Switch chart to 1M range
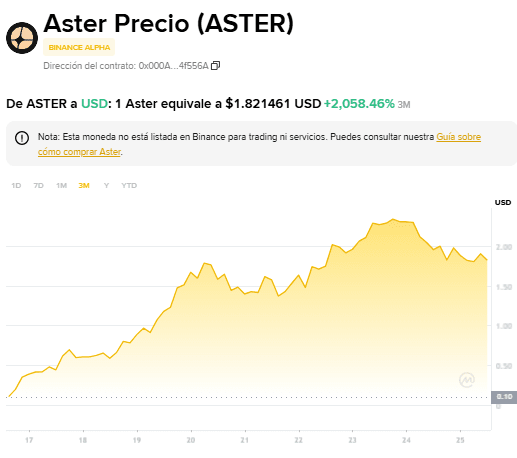The image size is (517, 458). pos(61,185)
